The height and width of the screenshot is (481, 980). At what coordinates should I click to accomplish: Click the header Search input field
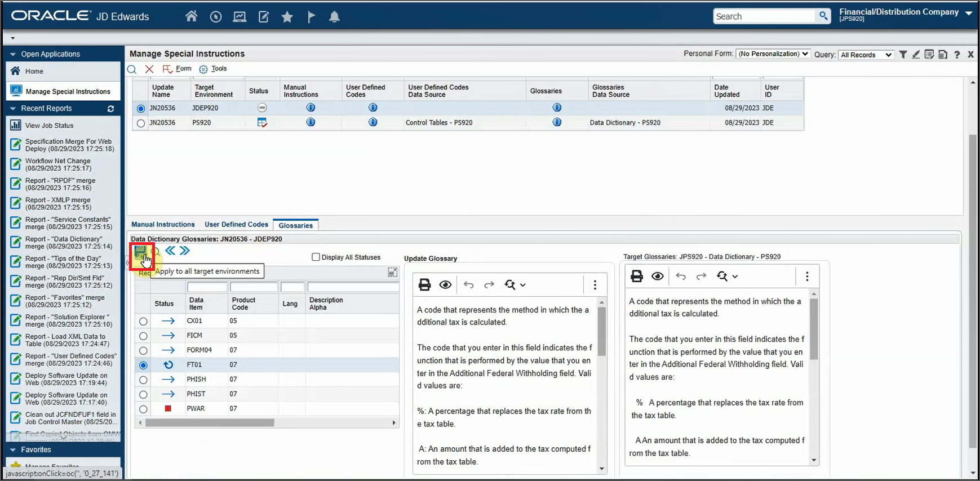[764, 16]
